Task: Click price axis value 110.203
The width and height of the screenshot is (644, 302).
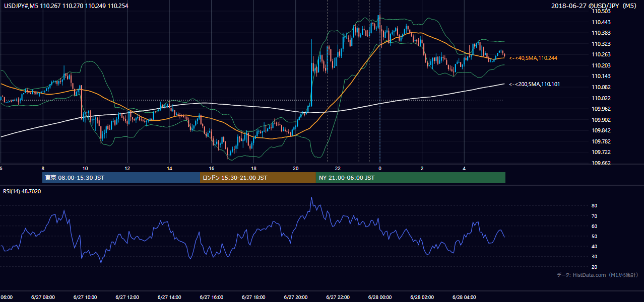Action: 601,65
